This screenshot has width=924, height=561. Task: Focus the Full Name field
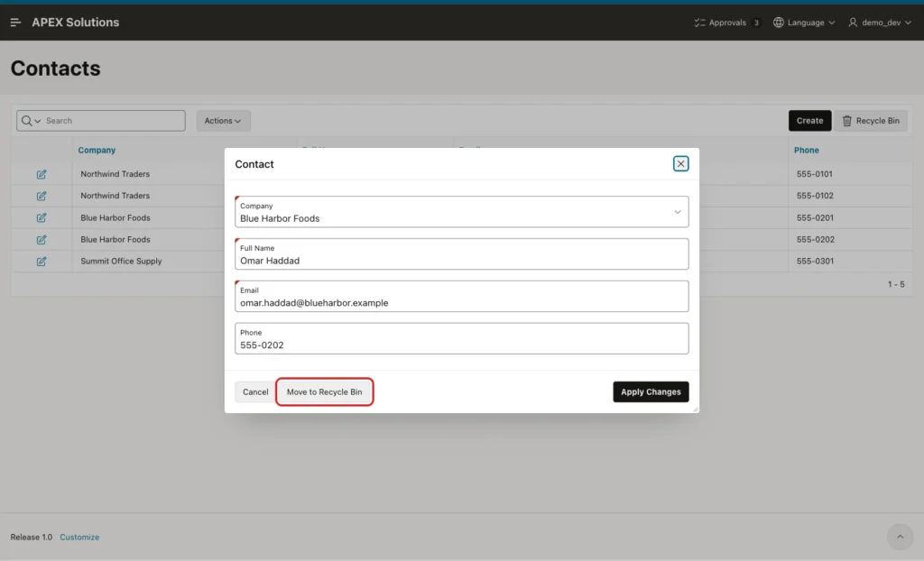(461, 254)
